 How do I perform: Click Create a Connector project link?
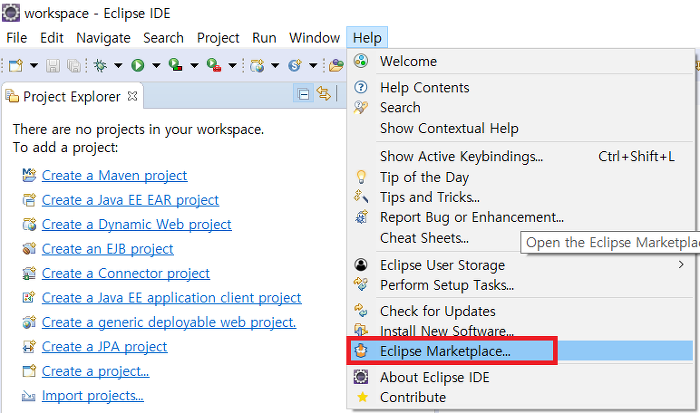126,273
